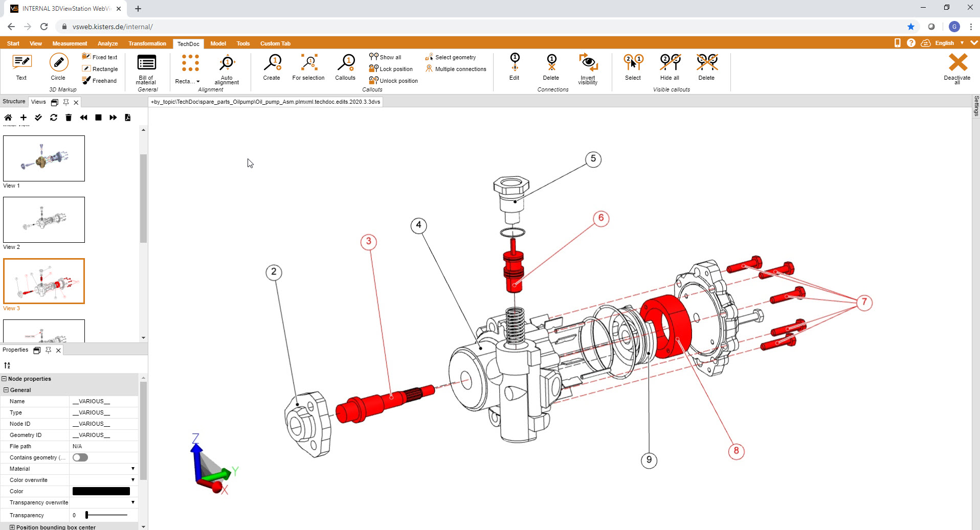Open the English language dropdown

tap(949, 43)
